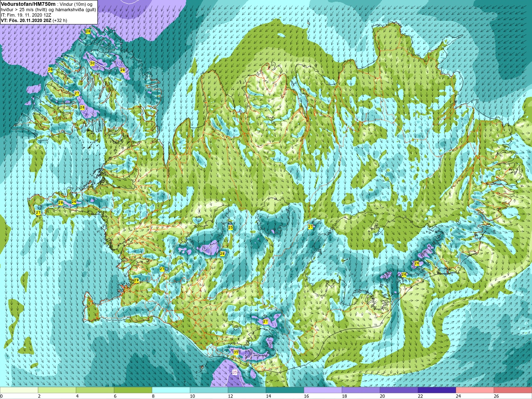The image size is (532, 399).
Task: Click the yellow gust marker labeled 25
Action: [231, 227]
